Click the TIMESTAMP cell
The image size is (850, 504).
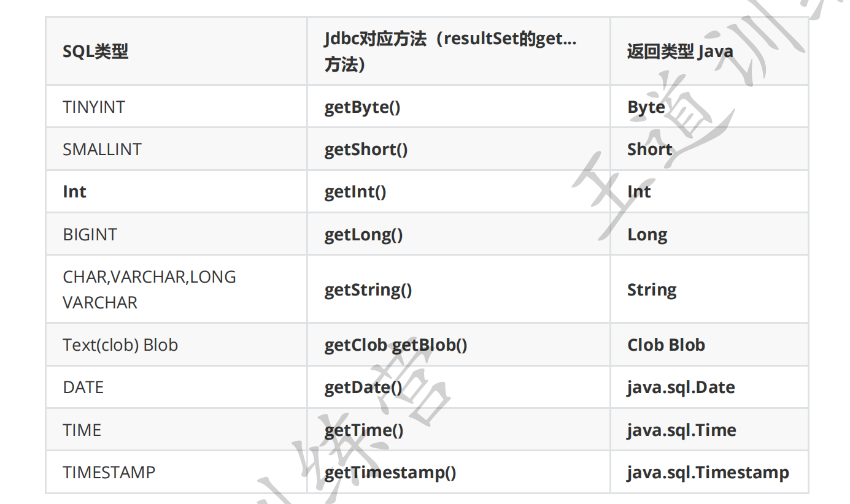[x=176, y=472]
